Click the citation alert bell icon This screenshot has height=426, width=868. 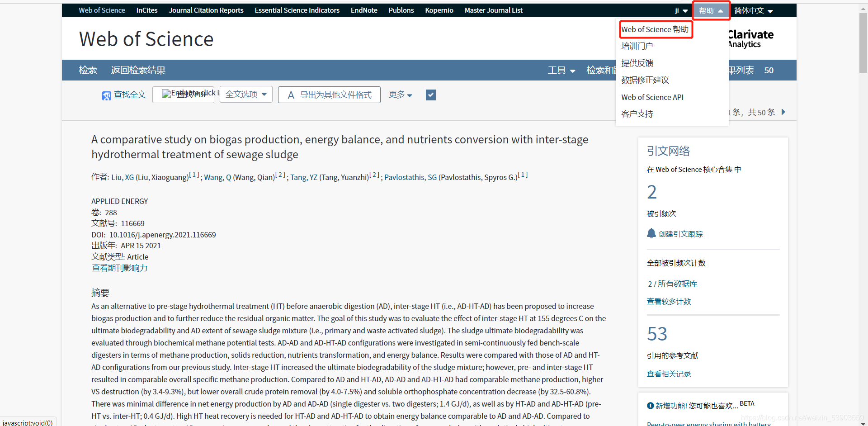point(651,233)
